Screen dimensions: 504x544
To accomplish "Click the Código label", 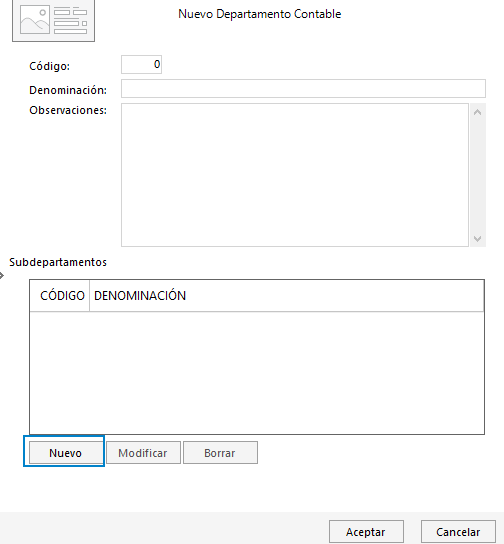I will pos(49,66).
